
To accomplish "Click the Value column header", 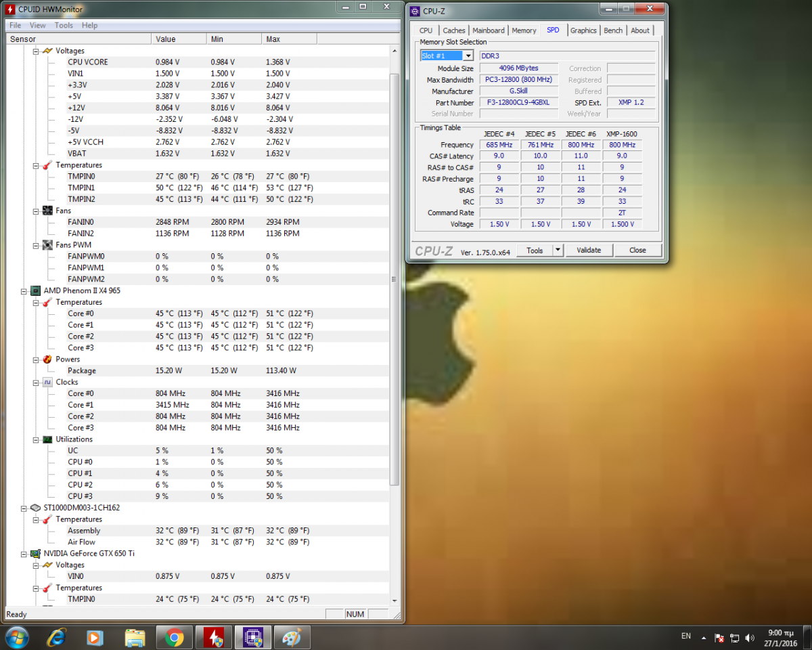I will pos(179,39).
